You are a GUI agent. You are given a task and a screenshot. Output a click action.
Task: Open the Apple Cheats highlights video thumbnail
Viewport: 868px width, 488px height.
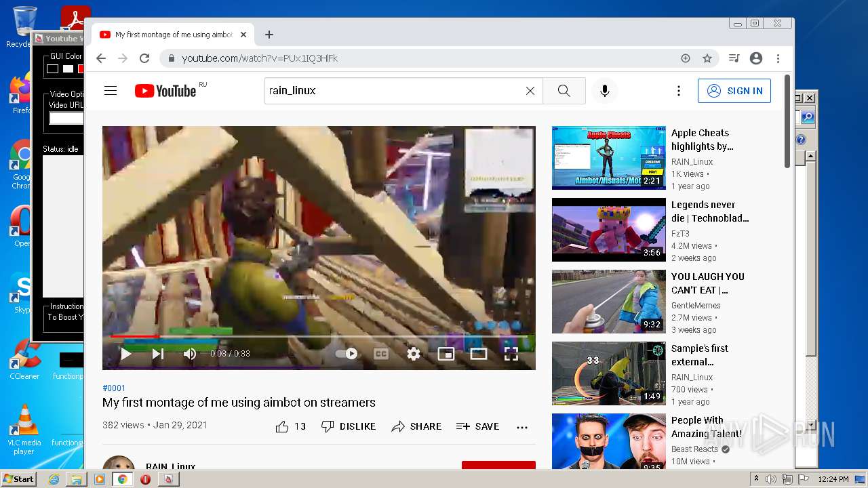[x=609, y=157]
